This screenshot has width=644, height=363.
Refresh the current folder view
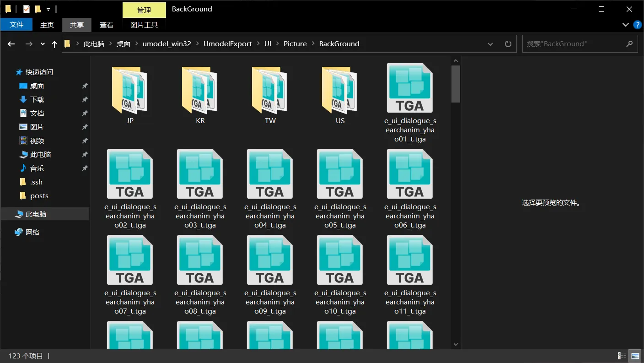click(508, 44)
